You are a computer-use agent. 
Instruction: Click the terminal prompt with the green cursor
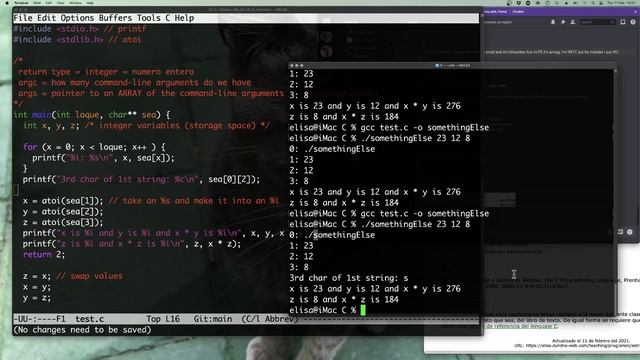pyautogui.click(x=327, y=310)
